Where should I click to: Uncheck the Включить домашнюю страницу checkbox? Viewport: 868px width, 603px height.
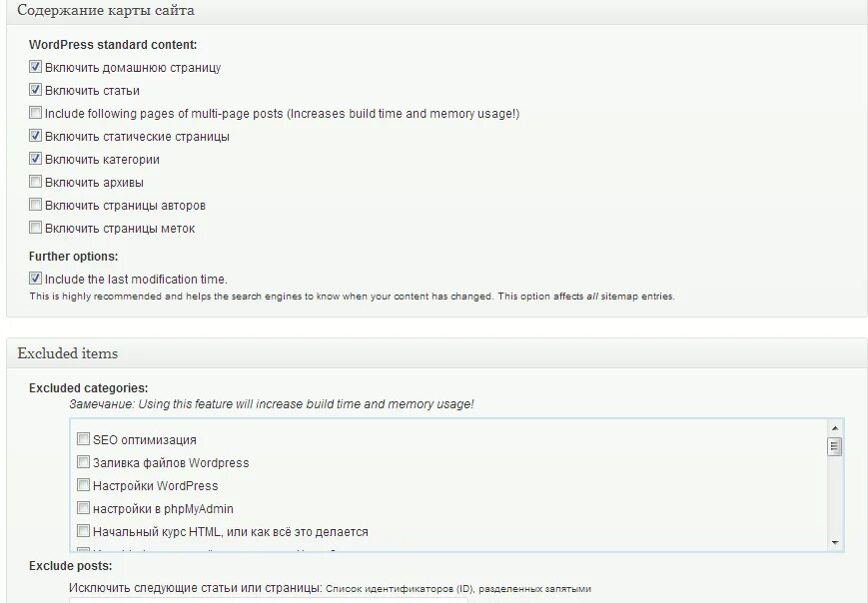pyautogui.click(x=36, y=68)
